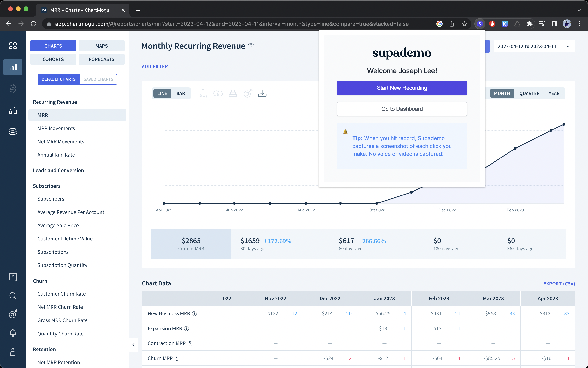This screenshot has height=368, width=588.
Task: Click the last data point on the MRR line
Action: (564, 124)
